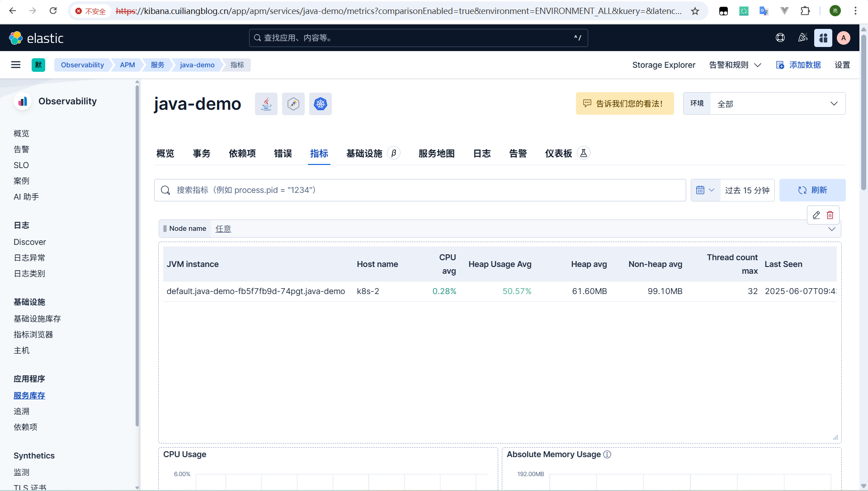868x491 pixels.
Task: Click the browser back arrow
Action: [x=13, y=11]
